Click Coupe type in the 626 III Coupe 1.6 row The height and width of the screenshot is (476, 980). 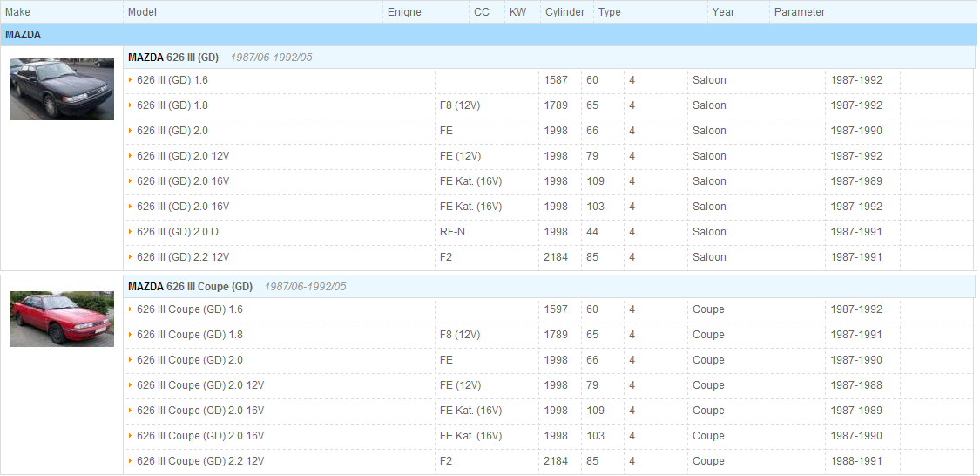708,309
